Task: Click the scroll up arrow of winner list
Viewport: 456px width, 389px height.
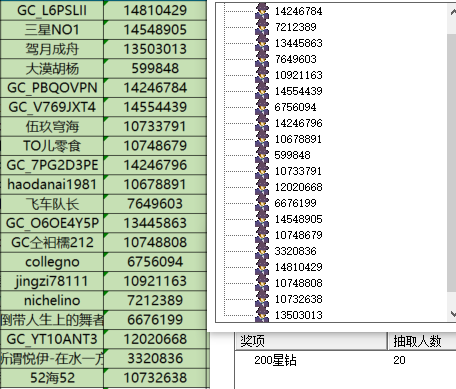Action: (x=453, y=12)
